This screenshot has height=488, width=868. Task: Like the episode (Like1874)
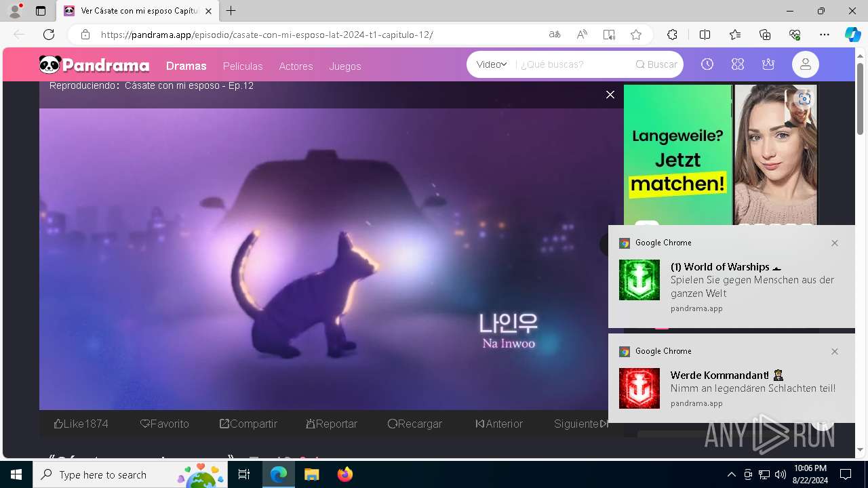pyautogui.click(x=81, y=424)
